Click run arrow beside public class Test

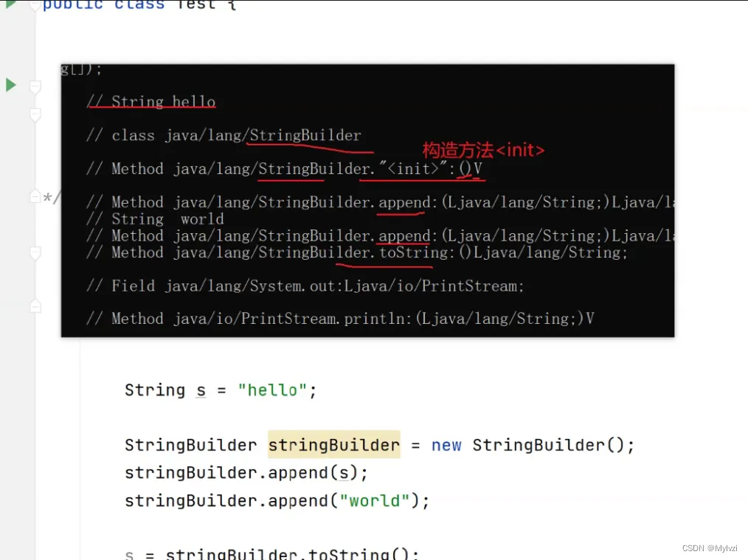pos(10,4)
